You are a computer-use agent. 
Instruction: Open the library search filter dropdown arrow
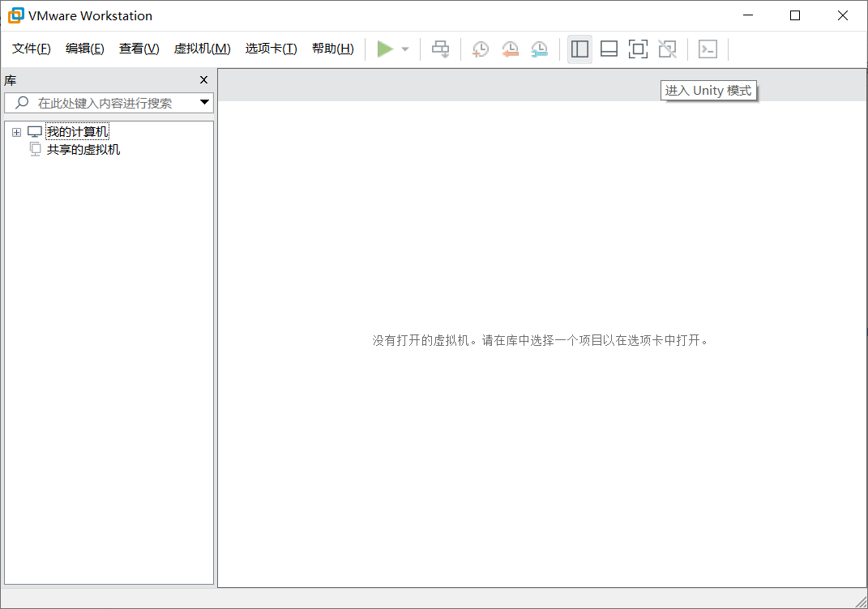204,102
